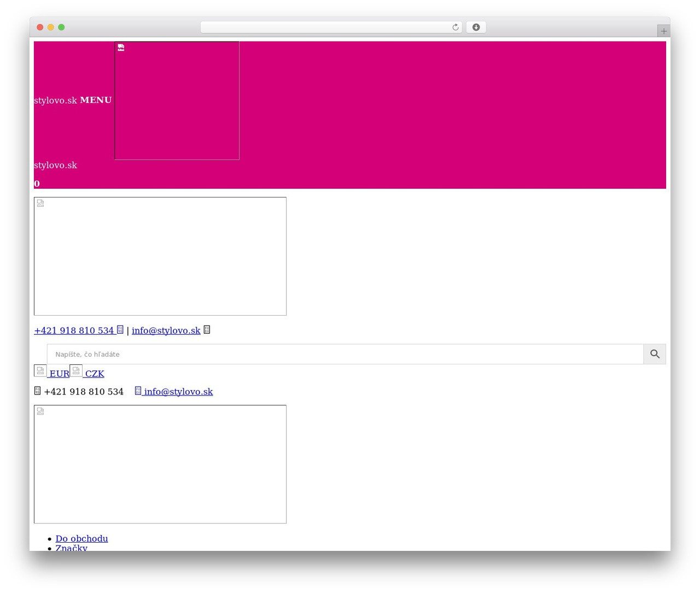
Task: Click the search magnifier button
Action: pyautogui.click(x=655, y=354)
